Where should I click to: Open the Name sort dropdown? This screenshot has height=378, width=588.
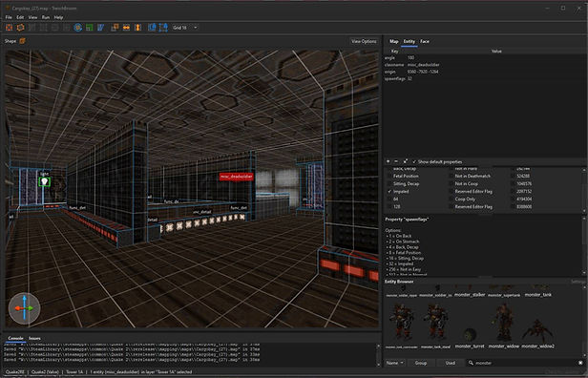tap(395, 363)
